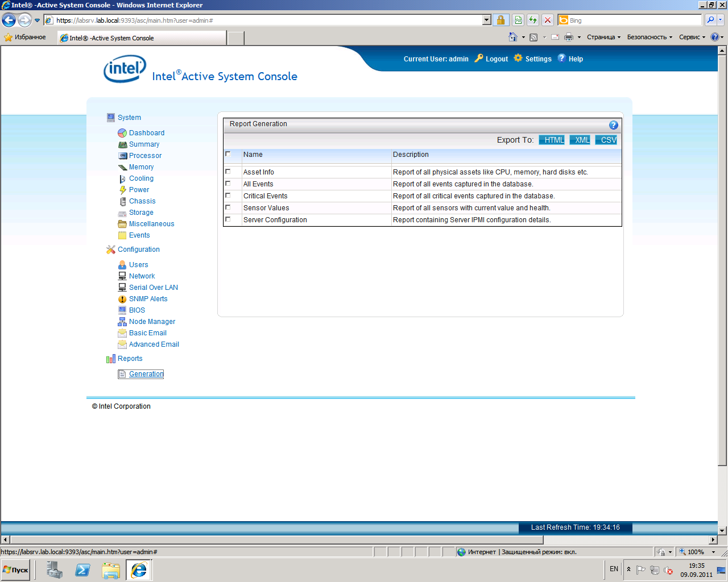The height and width of the screenshot is (582, 728).
Task: Expand the Безопасность toolbar menu
Action: [x=649, y=37]
